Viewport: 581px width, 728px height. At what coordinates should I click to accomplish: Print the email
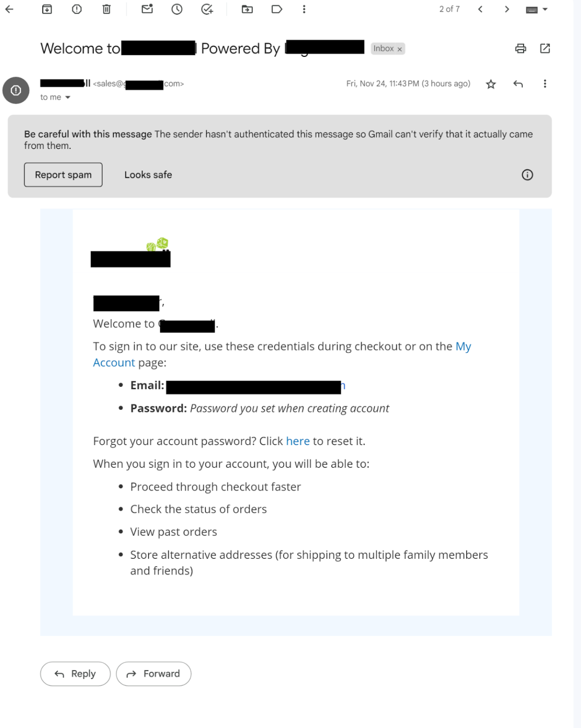click(x=520, y=48)
